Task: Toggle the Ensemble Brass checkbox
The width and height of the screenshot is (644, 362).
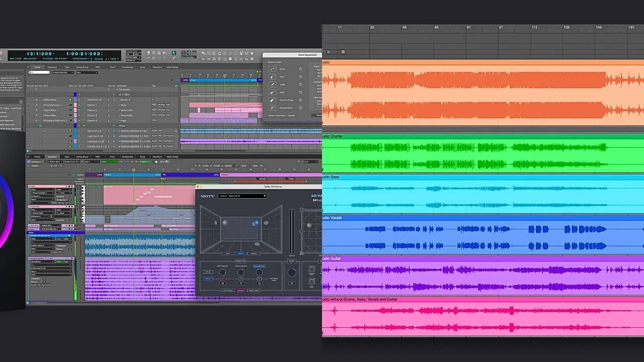Action: pos(300,108)
